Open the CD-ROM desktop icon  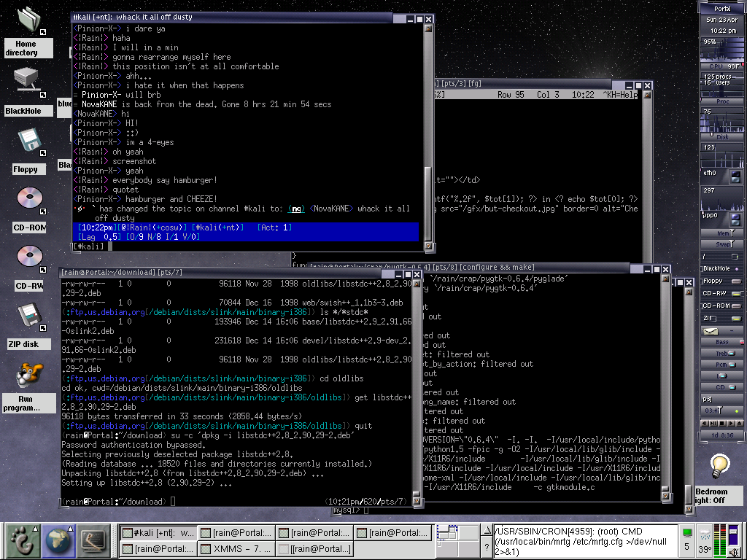tap(29, 198)
